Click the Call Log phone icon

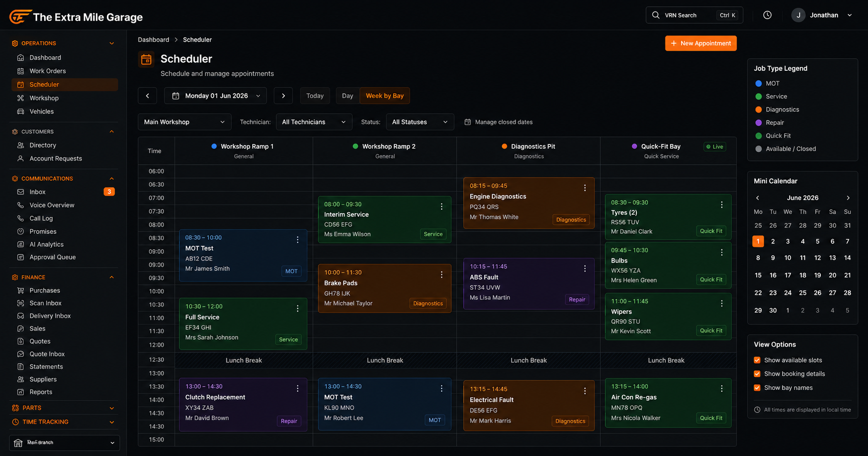coord(21,218)
